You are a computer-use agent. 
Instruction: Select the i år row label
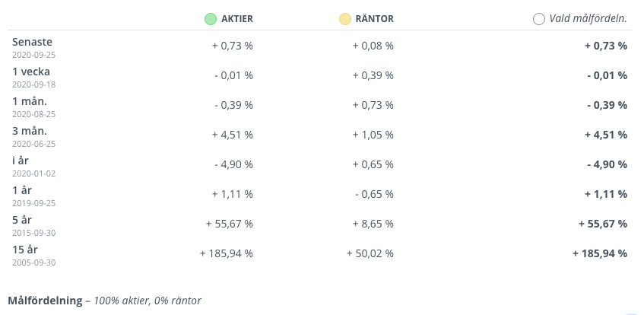tap(21, 161)
